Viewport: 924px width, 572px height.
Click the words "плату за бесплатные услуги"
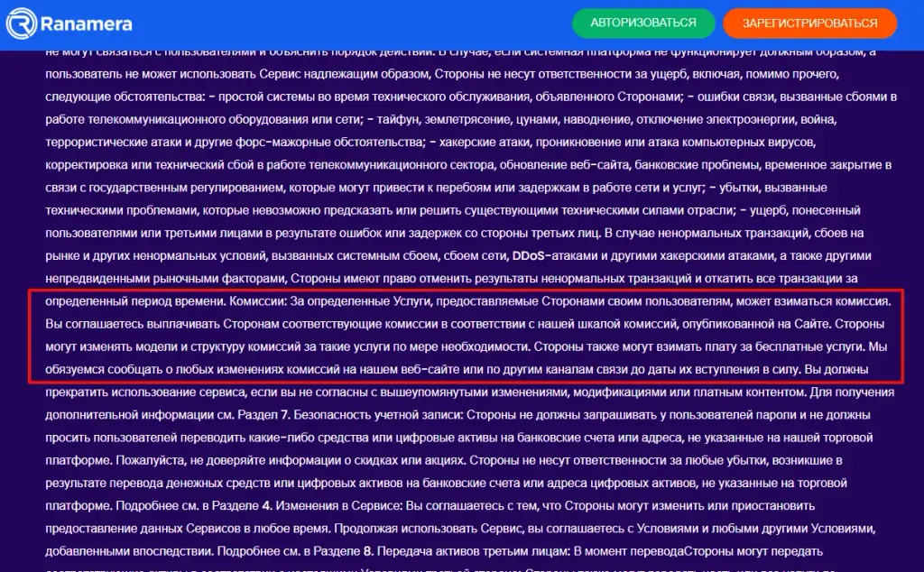pyautogui.click(x=777, y=346)
